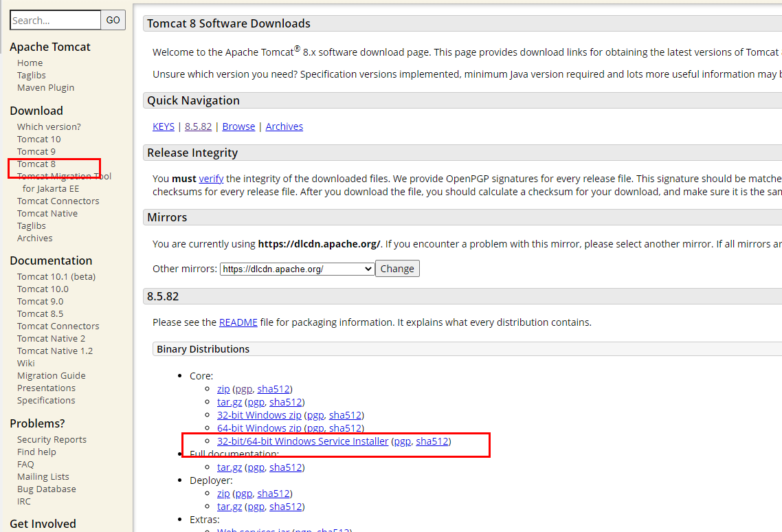Download the Core zip distribution

[223, 389]
